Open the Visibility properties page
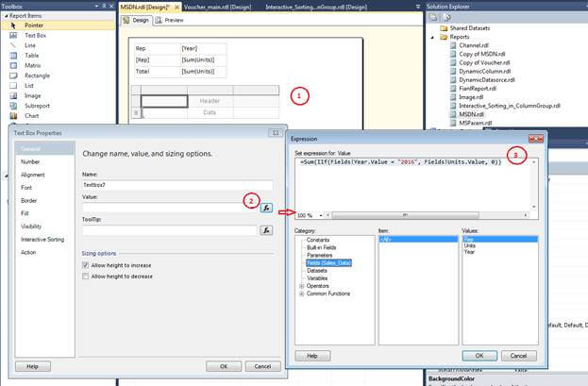The image size is (588, 386). (31, 227)
